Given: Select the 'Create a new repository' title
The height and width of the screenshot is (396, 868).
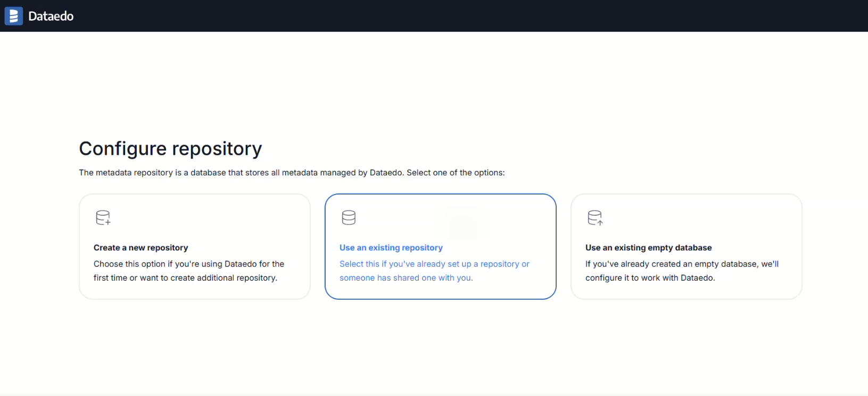Looking at the screenshot, I should (x=141, y=248).
